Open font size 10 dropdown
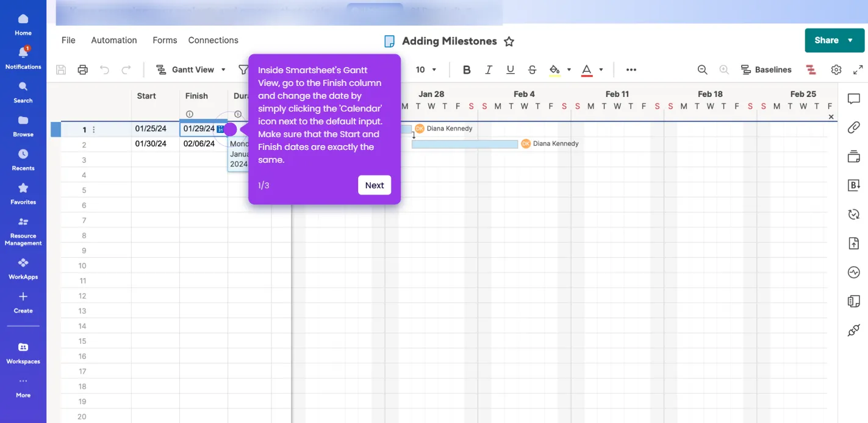The height and width of the screenshot is (423, 868). (426, 69)
